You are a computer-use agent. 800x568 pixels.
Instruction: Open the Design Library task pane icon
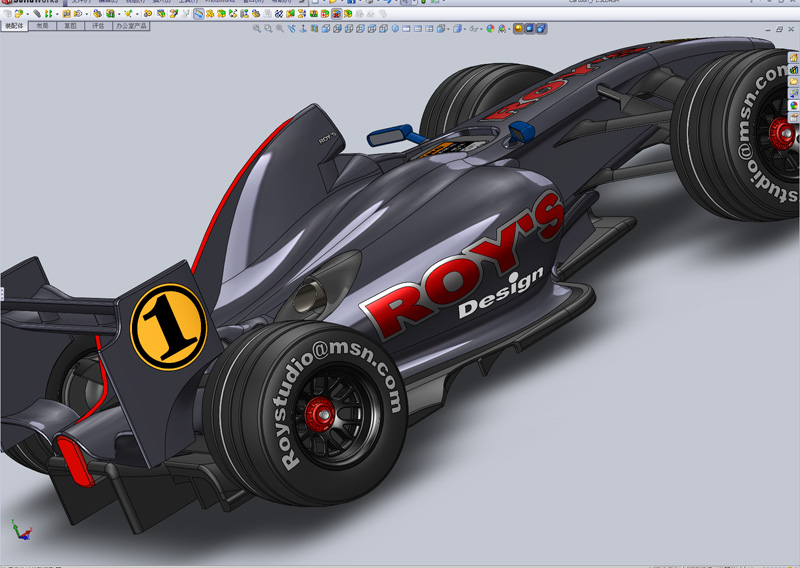pyautogui.click(x=794, y=70)
